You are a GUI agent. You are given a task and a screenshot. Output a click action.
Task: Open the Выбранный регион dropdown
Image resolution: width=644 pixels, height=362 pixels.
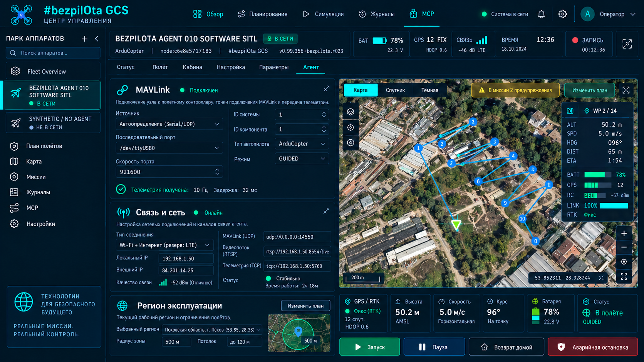(x=212, y=330)
